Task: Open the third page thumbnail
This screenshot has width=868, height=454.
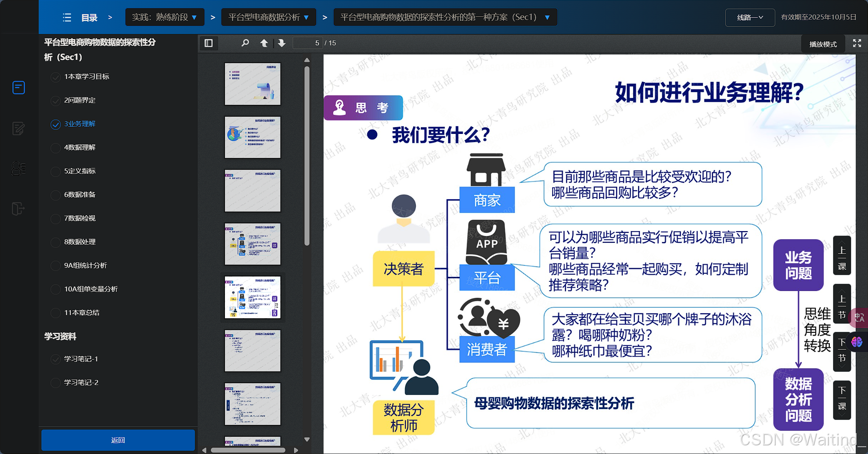Action: point(253,191)
